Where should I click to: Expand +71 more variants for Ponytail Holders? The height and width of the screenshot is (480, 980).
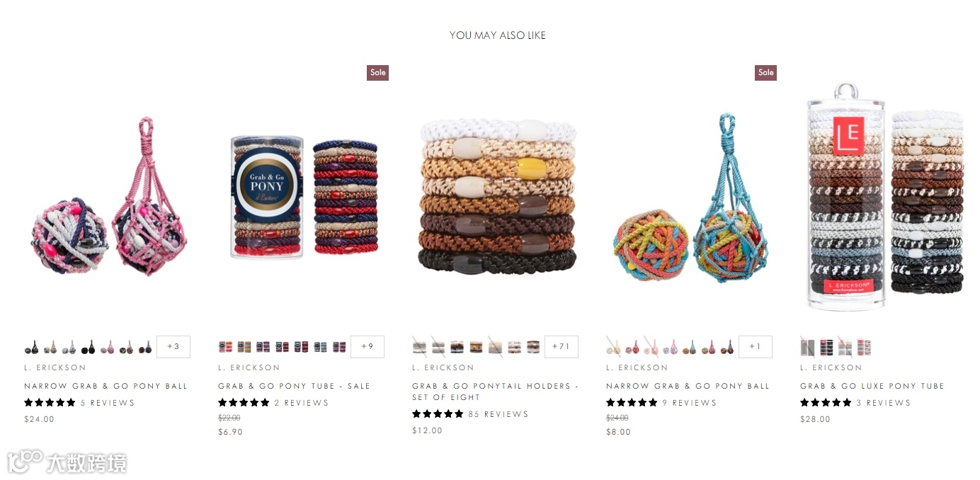click(562, 347)
